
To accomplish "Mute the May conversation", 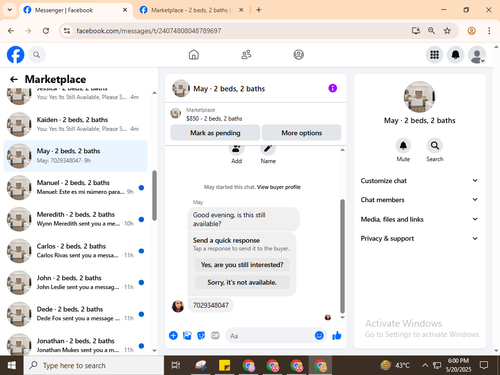I will point(403,146).
